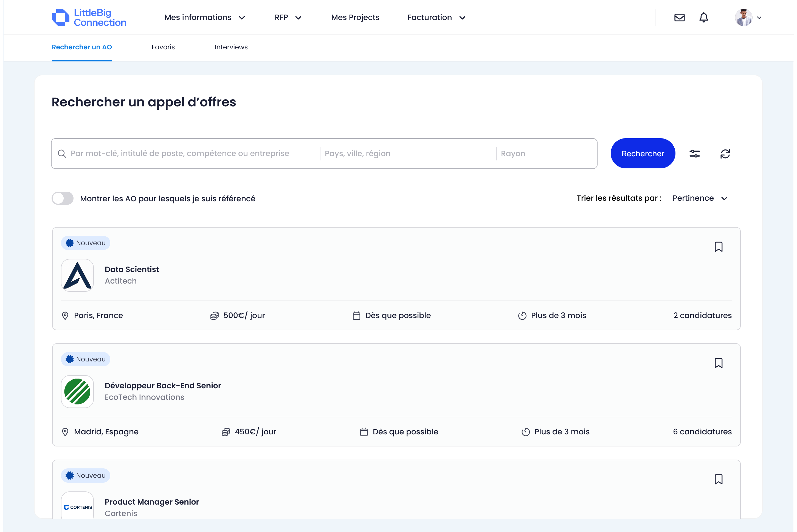Click the location pin beside Madrid, Espagne
797x532 pixels.
click(x=65, y=432)
